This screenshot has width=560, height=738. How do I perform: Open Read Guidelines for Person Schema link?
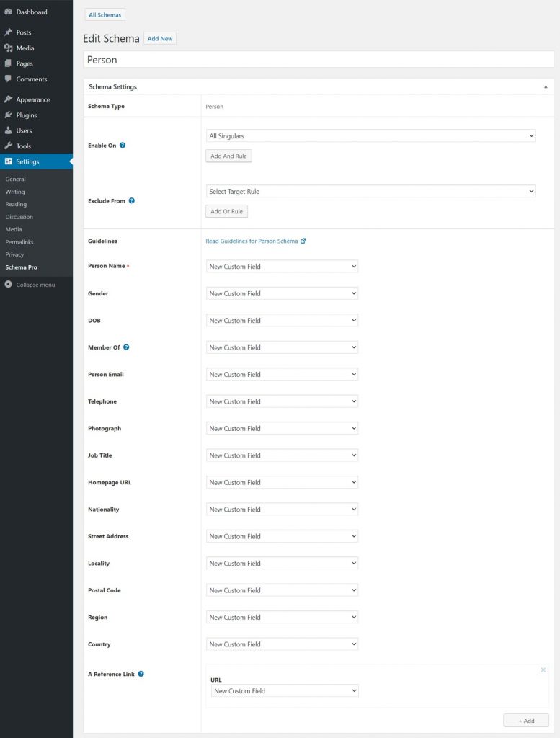pyautogui.click(x=252, y=241)
